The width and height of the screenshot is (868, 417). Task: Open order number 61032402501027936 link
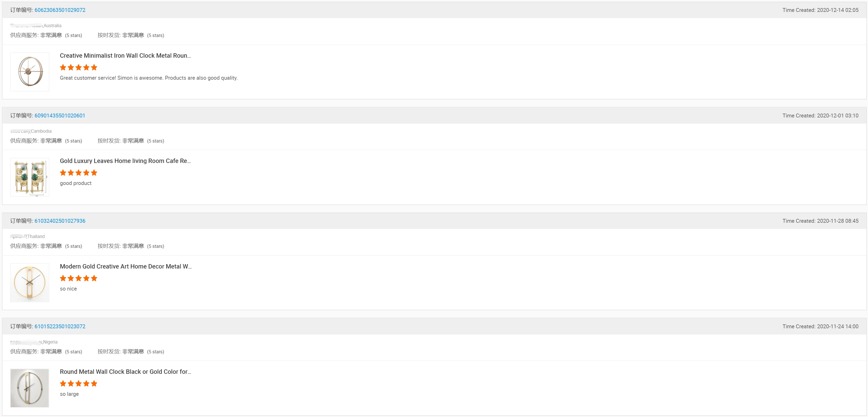[60, 221]
